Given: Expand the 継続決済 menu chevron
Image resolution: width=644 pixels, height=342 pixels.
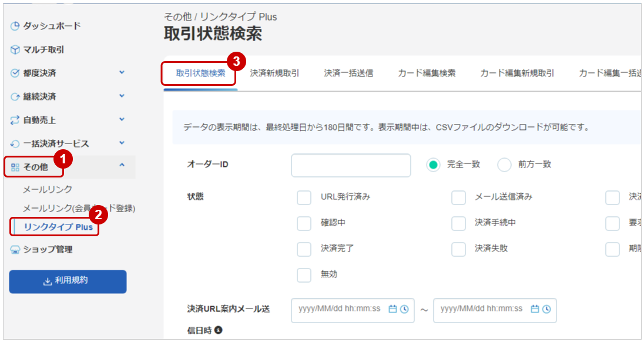Looking at the screenshot, I should (122, 96).
